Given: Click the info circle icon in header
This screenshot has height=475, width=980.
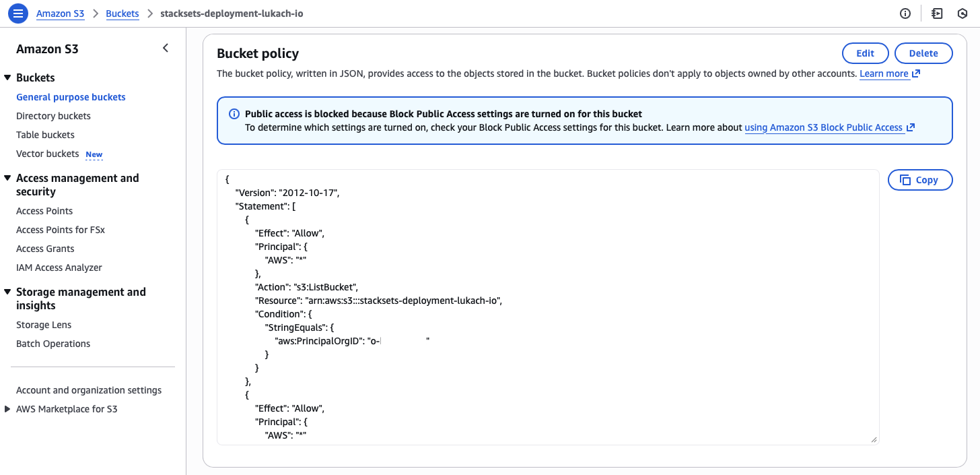Looking at the screenshot, I should tap(905, 13).
